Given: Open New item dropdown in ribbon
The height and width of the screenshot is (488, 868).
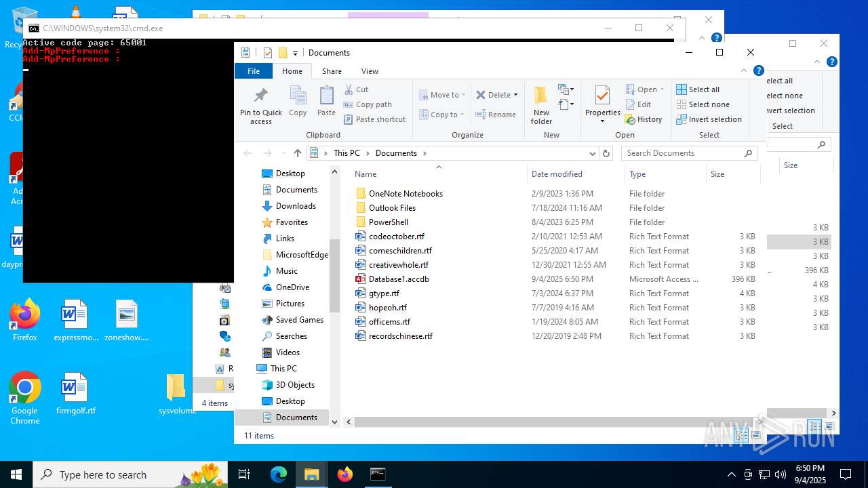Looking at the screenshot, I should coord(564,89).
